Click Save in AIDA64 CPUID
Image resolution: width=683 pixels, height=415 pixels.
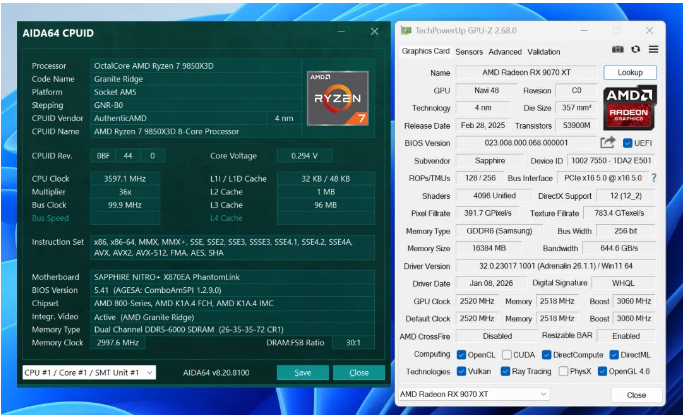point(302,372)
